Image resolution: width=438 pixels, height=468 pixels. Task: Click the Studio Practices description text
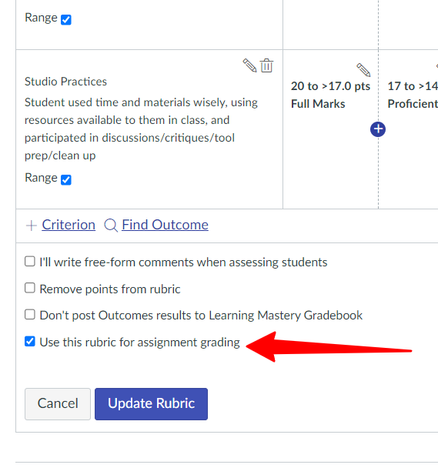141,129
